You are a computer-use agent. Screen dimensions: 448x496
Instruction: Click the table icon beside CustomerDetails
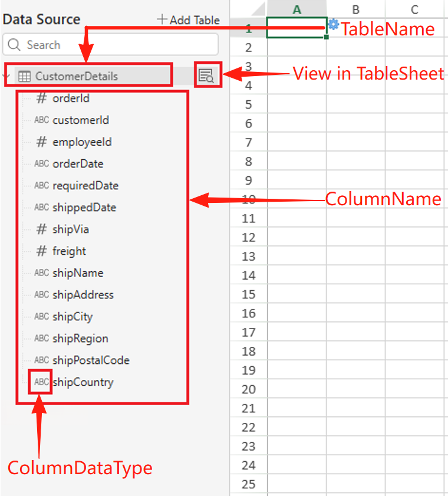[x=24, y=76]
